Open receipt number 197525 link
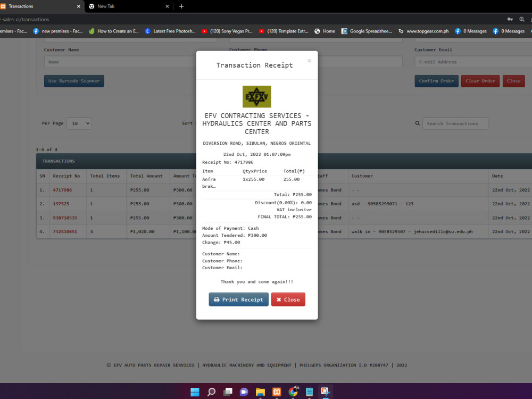The width and height of the screenshot is (532, 399). [x=61, y=204]
